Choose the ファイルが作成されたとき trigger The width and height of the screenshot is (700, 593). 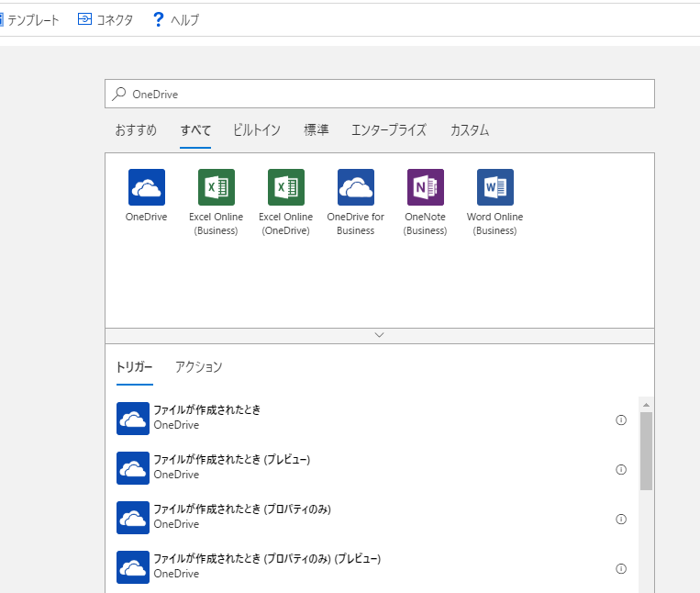371,419
